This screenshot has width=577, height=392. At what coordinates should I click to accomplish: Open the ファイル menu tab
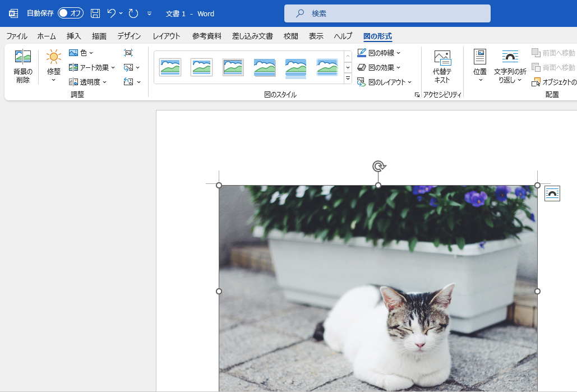click(x=17, y=36)
